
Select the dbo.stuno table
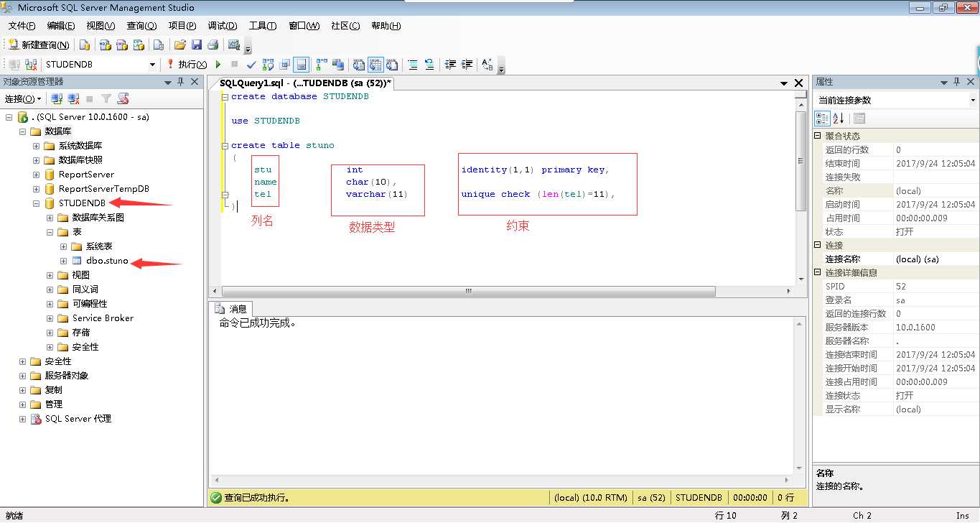(107, 261)
